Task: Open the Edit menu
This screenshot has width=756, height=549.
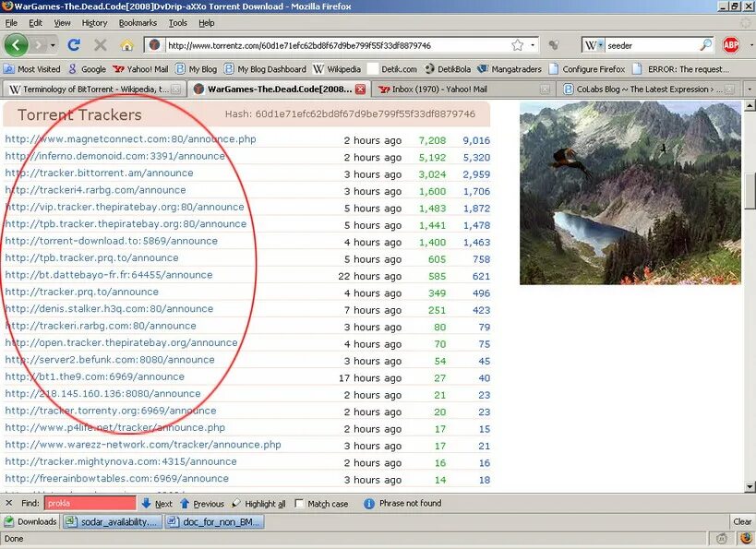Action: [x=35, y=23]
